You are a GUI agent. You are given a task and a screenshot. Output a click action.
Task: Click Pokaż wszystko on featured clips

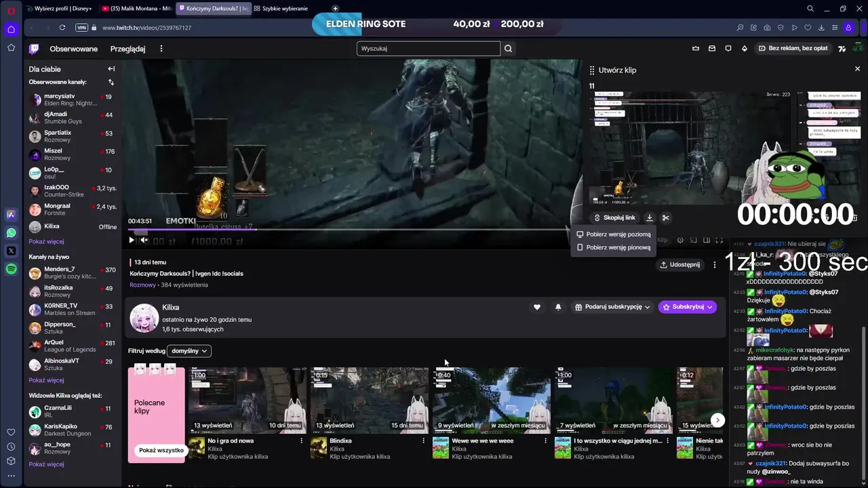(161, 450)
